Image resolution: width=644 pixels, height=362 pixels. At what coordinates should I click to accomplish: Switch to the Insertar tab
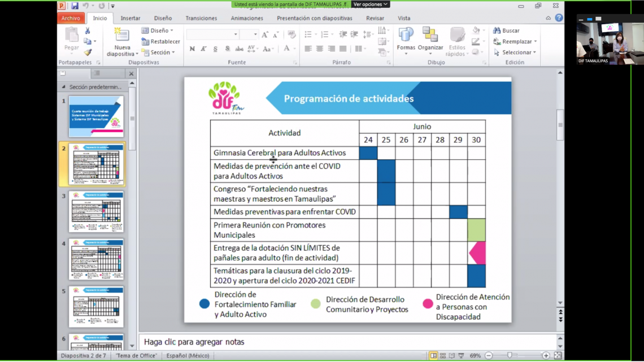130,18
